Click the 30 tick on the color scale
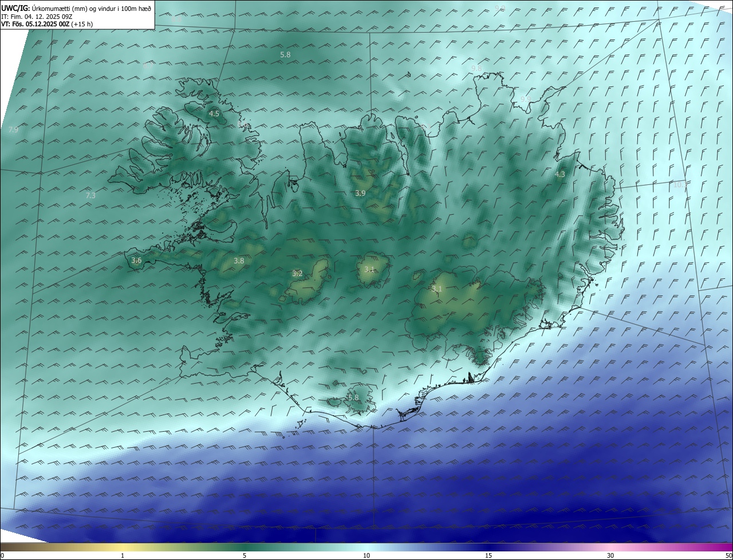Screen dimensions: 733x560 610,555
